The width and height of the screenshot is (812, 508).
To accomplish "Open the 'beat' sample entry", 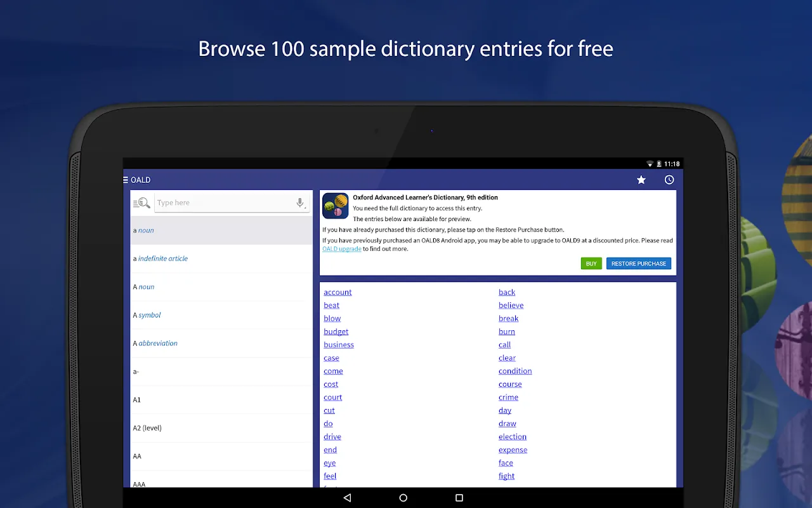I will tap(332, 305).
